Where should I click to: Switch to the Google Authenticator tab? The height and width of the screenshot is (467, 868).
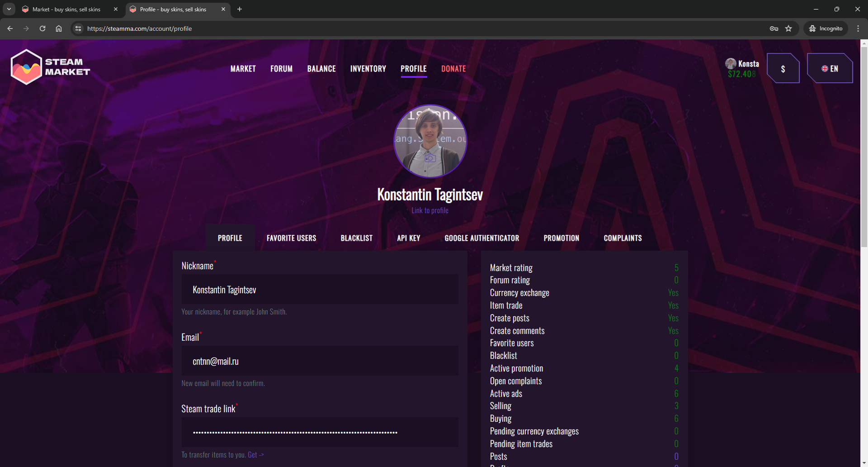point(481,238)
